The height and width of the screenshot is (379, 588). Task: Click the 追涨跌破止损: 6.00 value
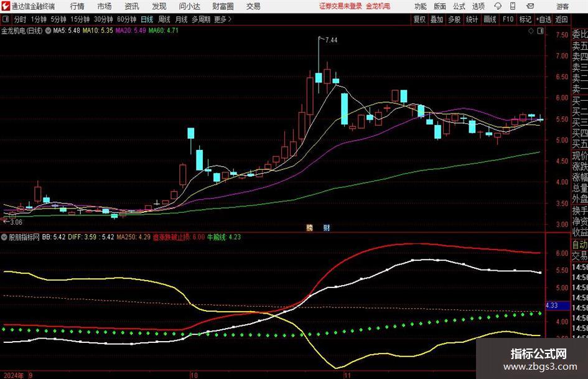179,237
